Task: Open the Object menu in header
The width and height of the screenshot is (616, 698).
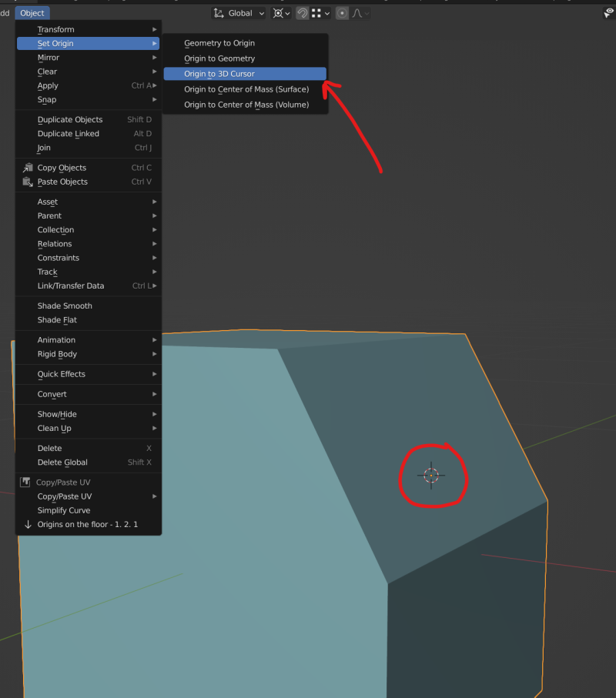Action: [x=32, y=13]
